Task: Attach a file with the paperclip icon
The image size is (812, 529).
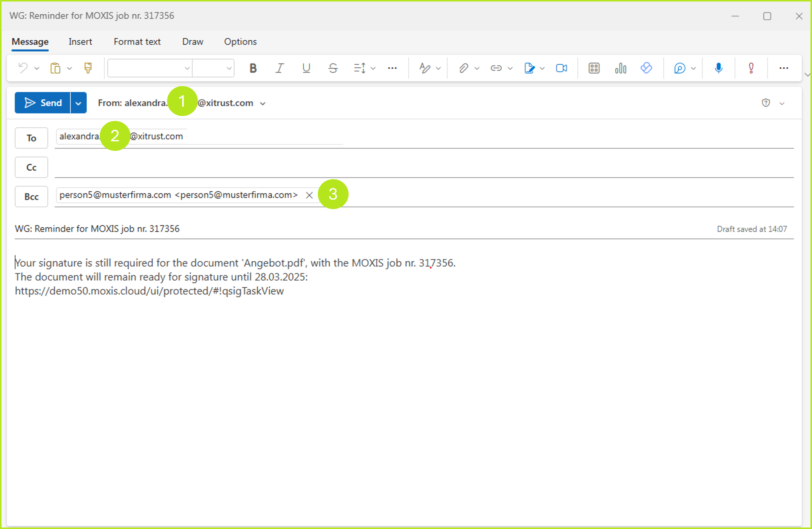Action: [464, 68]
